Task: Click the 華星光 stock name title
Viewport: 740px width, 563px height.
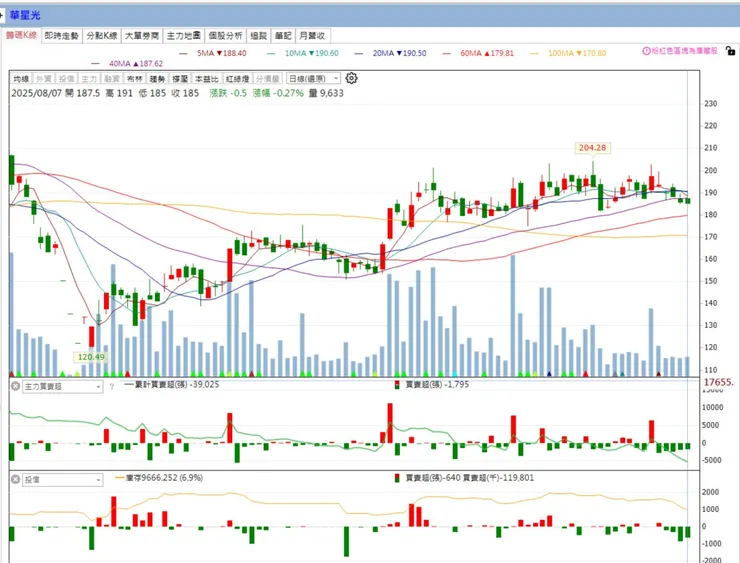Action: tap(25, 15)
